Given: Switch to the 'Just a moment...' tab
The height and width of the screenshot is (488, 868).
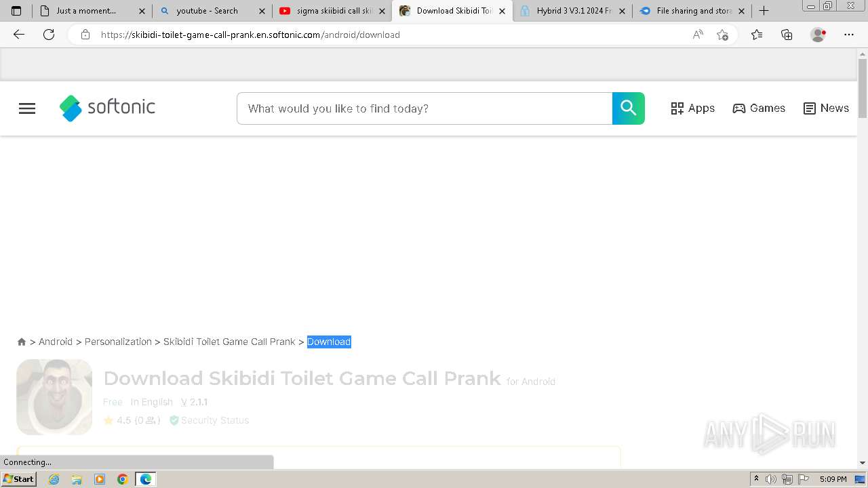Looking at the screenshot, I should click(92, 11).
